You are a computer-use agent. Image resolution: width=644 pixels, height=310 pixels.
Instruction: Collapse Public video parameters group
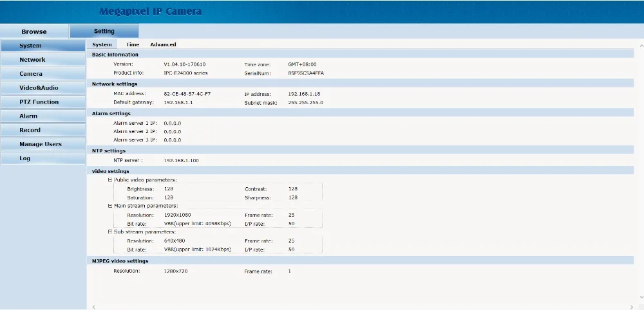pyautogui.click(x=110, y=180)
